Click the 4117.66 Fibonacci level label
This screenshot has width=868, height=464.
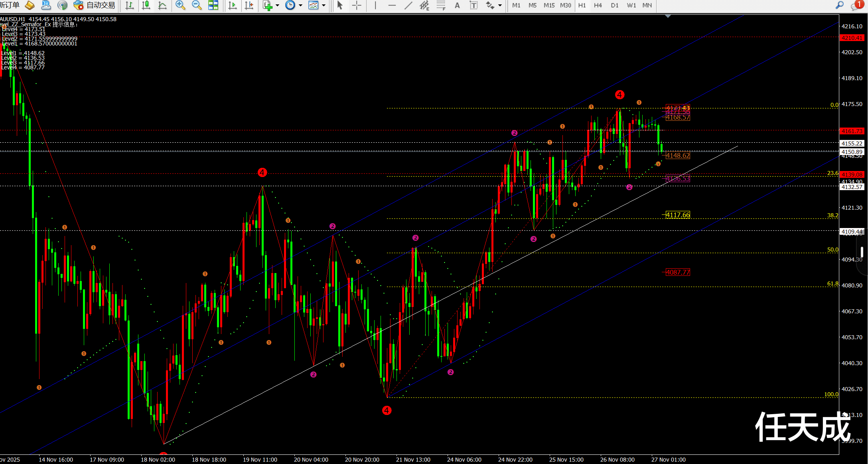[677, 215]
